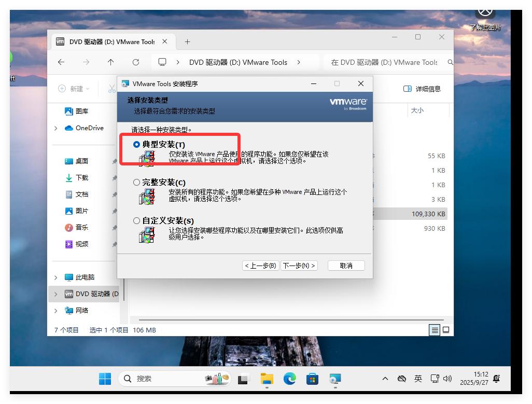Viewport: 532px width, 404px height.
Task: Launch Microsoft Edge from taskbar
Action: (289, 380)
